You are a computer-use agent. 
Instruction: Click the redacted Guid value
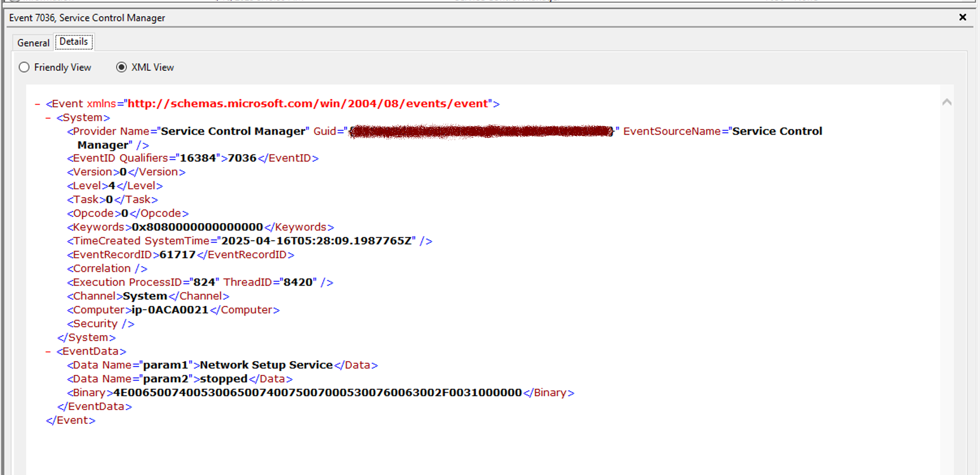481,131
